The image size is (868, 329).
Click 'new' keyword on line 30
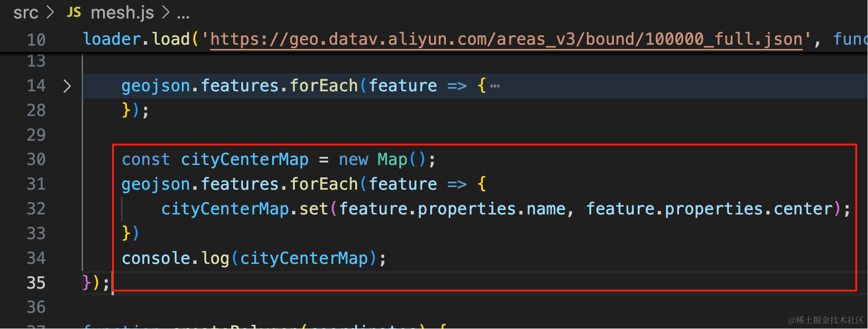(353, 159)
